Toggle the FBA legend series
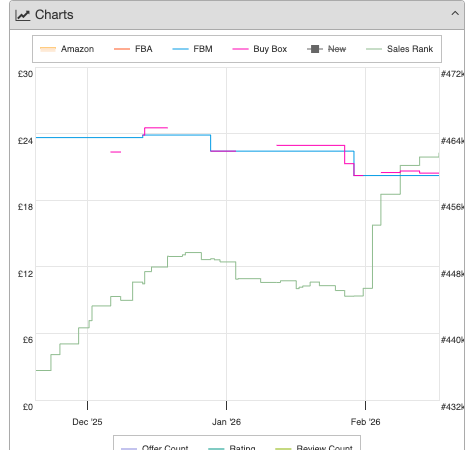Image resolution: width=474 pixels, height=450 pixels. click(133, 49)
